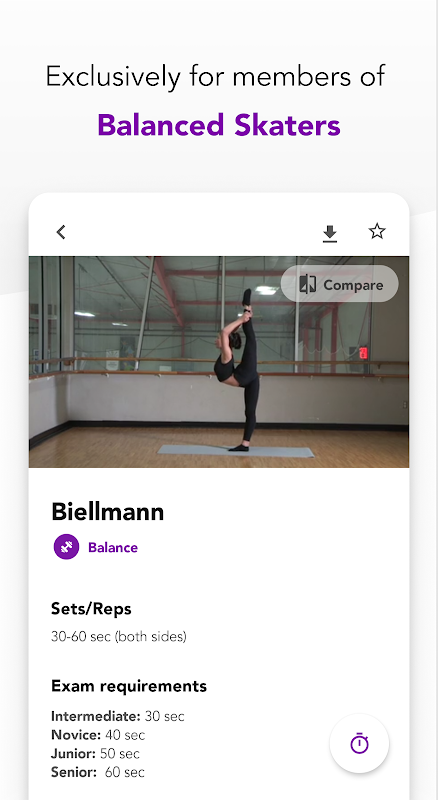Click the Sets/Reps heading

pos(91,609)
